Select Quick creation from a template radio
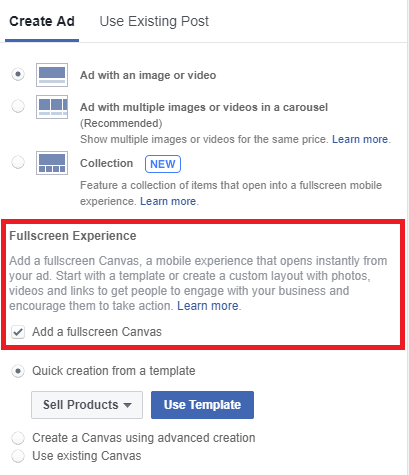Screen dimensions: 409x475 (18, 371)
